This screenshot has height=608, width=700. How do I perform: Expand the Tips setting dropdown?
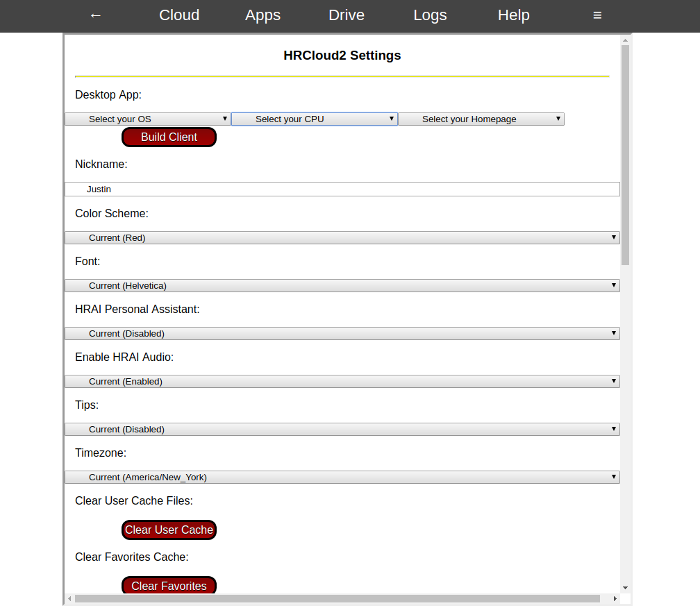[x=342, y=429]
